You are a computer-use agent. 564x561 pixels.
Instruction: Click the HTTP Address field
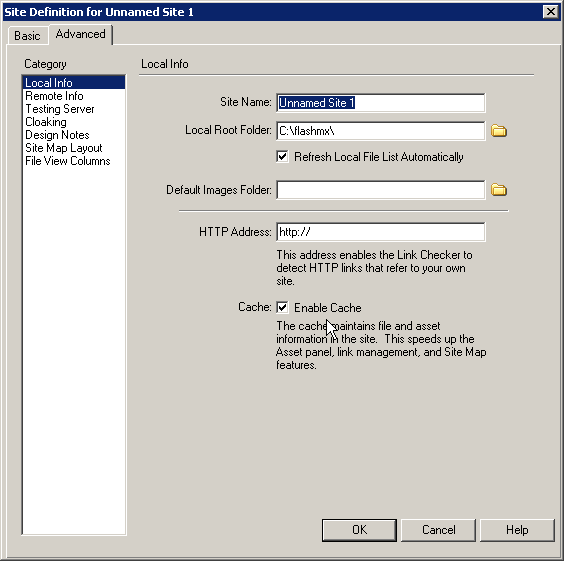coord(381,232)
